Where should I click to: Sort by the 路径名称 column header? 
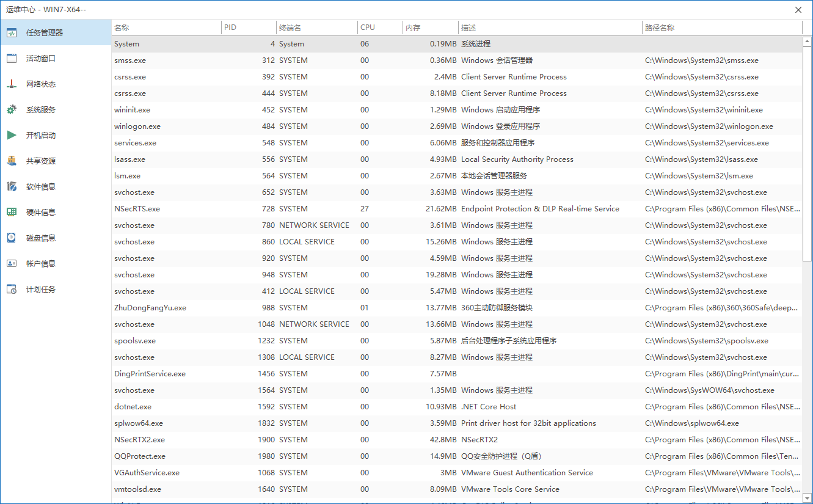(x=722, y=27)
